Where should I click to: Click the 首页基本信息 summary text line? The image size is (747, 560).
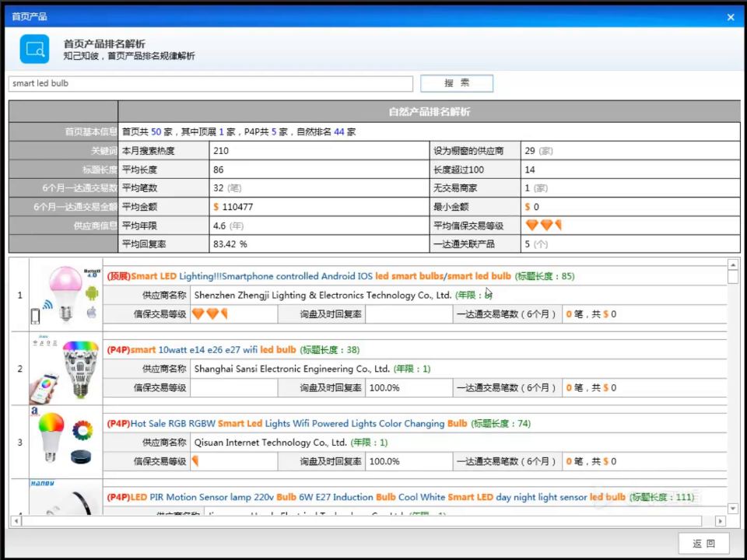(239, 132)
